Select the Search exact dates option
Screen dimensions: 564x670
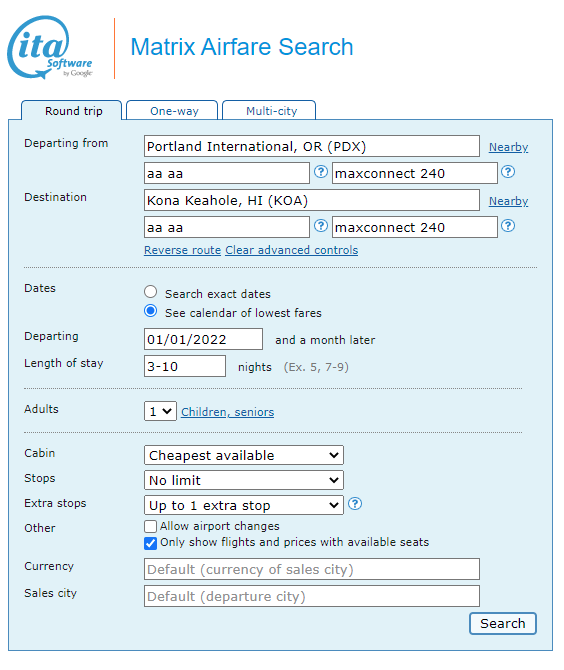coord(150,292)
